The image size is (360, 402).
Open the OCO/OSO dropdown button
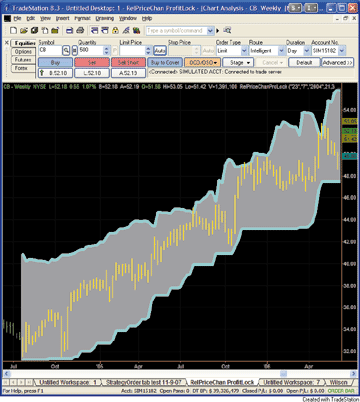tap(202, 62)
